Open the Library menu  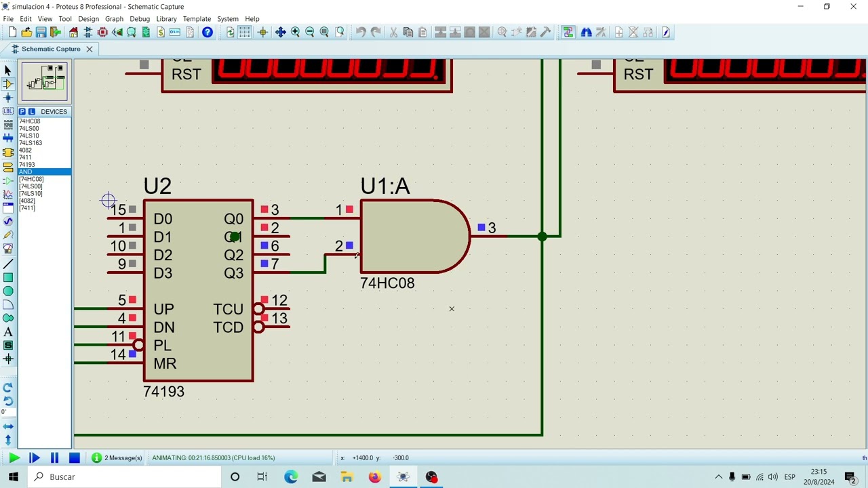(166, 19)
